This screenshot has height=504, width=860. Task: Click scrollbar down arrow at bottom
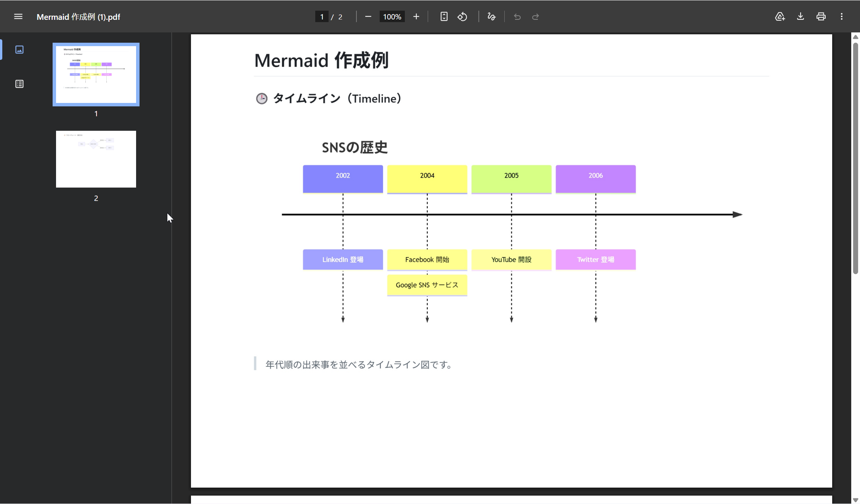(855, 500)
